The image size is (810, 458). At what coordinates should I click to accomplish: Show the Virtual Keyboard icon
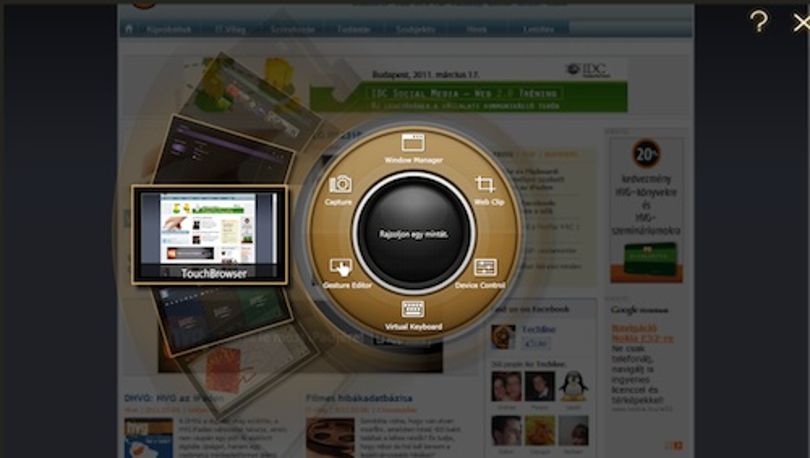(x=413, y=309)
